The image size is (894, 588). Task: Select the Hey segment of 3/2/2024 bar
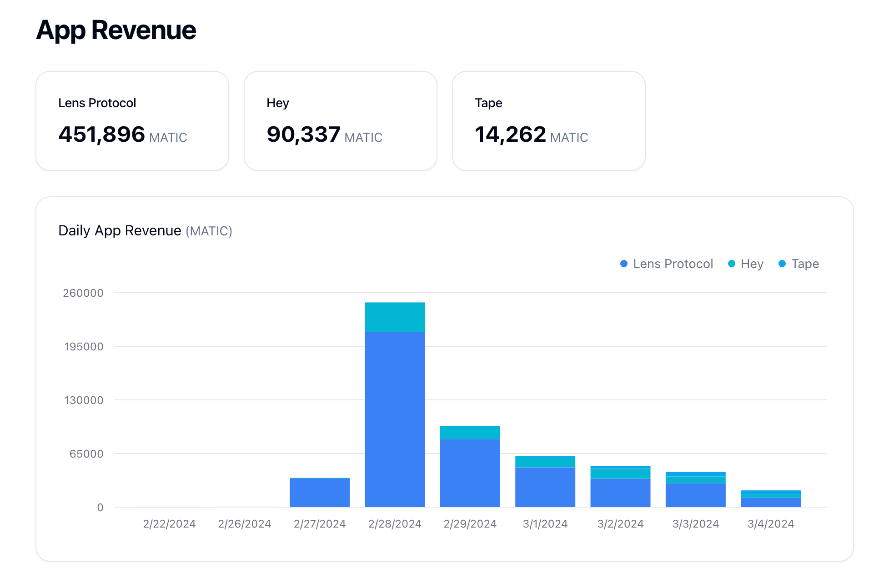620,474
